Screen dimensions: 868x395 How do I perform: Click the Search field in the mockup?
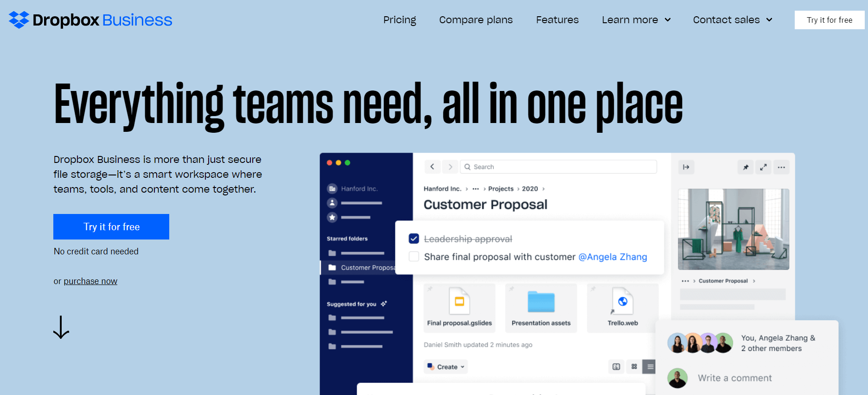click(559, 167)
